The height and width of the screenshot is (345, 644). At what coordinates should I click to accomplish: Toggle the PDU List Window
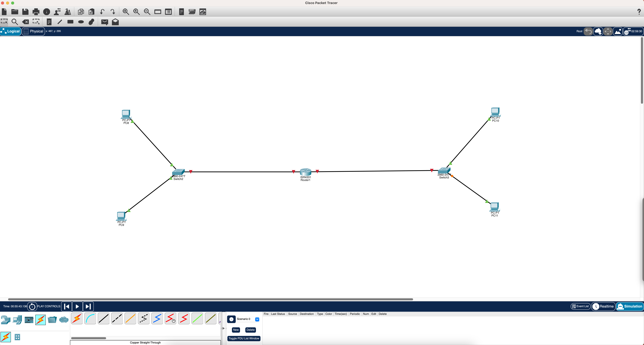point(244,339)
